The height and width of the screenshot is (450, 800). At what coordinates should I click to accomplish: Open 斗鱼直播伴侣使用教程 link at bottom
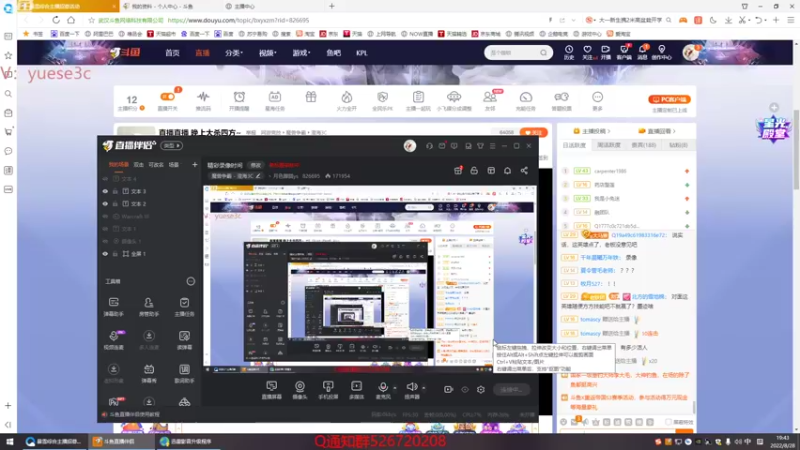135,414
